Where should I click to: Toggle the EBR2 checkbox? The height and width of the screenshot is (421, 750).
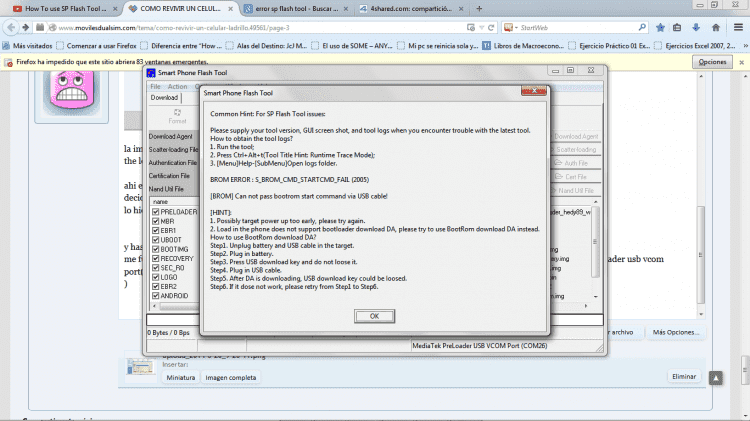point(155,286)
